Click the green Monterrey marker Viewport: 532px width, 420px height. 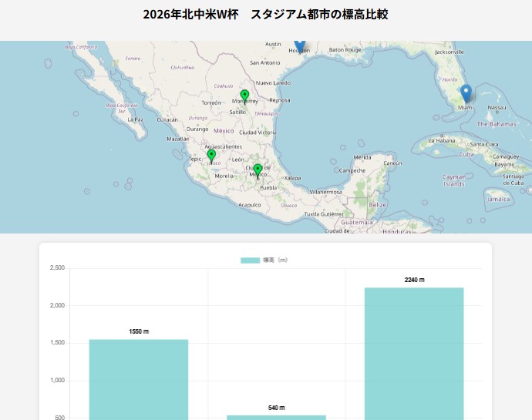(x=244, y=96)
